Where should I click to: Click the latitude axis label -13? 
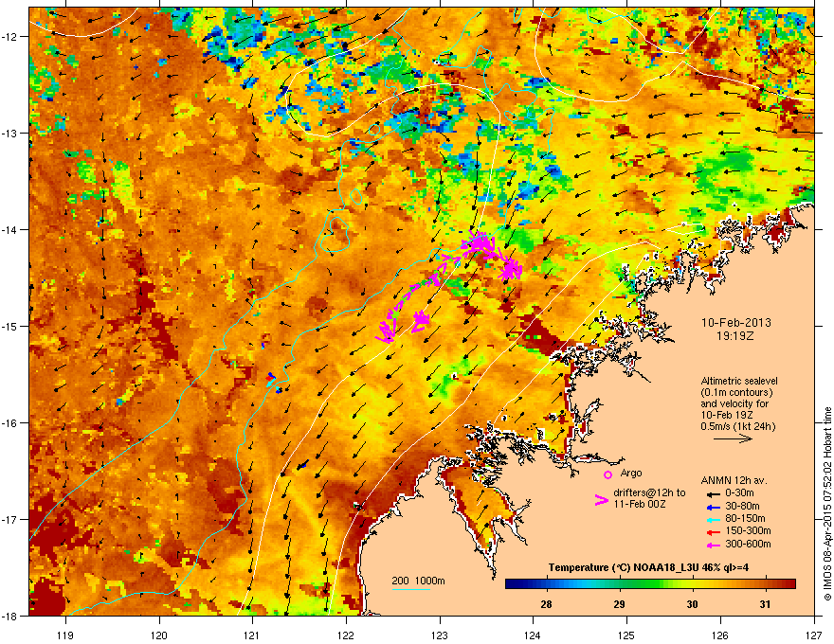click(9, 134)
